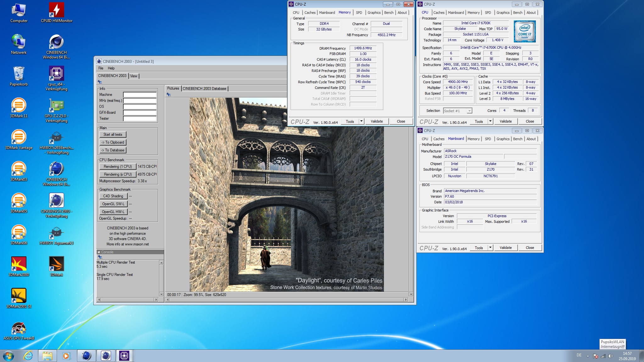
Task: Click the console vertical scrollbar up arrow
Action: [x=161, y=263]
